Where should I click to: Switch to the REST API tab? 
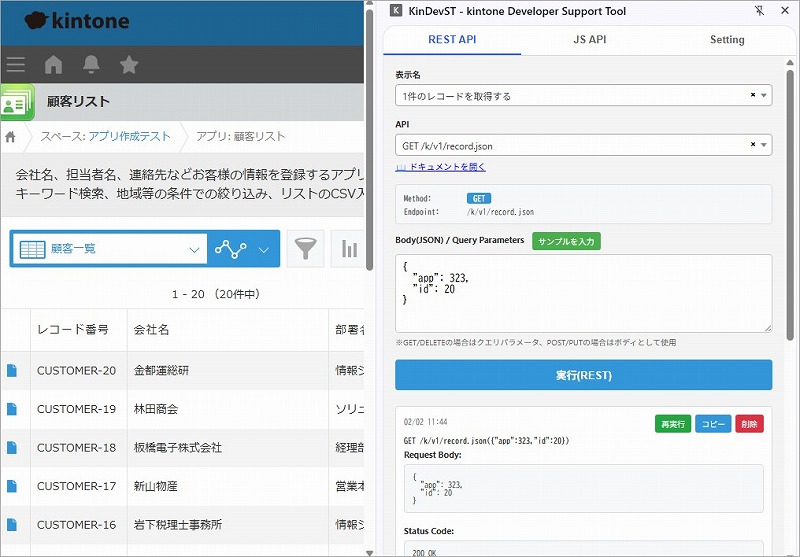click(452, 40)
